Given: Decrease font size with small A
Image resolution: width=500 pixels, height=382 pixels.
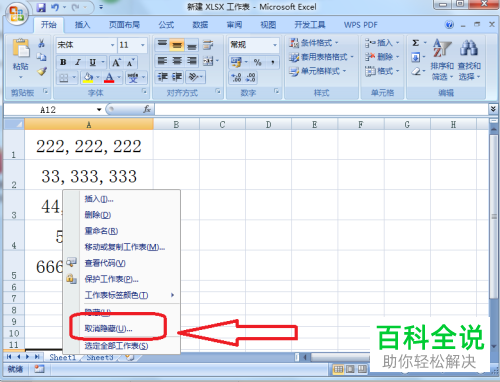Looking at the screenshot, I should (130, 62).
